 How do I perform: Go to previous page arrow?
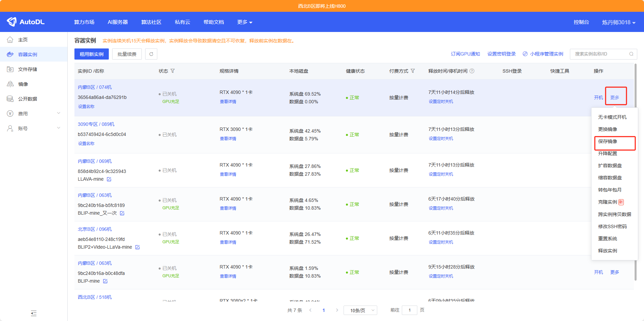(310, 310)
